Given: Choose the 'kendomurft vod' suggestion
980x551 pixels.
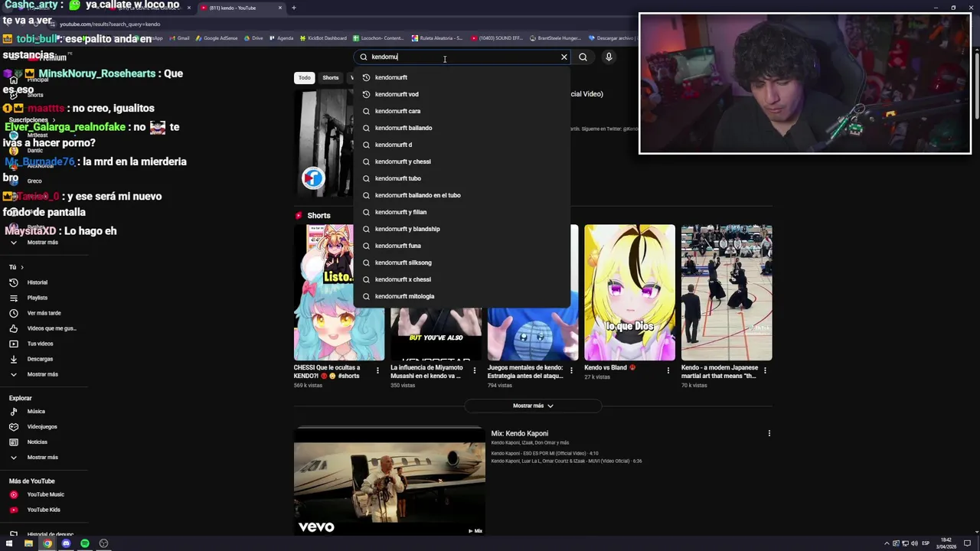Looking at the screenshot, I should coord(462,94).
